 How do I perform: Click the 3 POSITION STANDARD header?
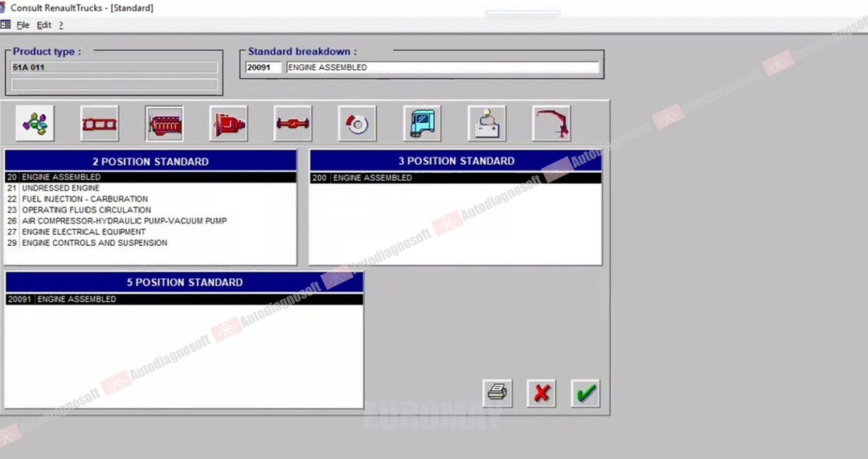click(456, 161)
